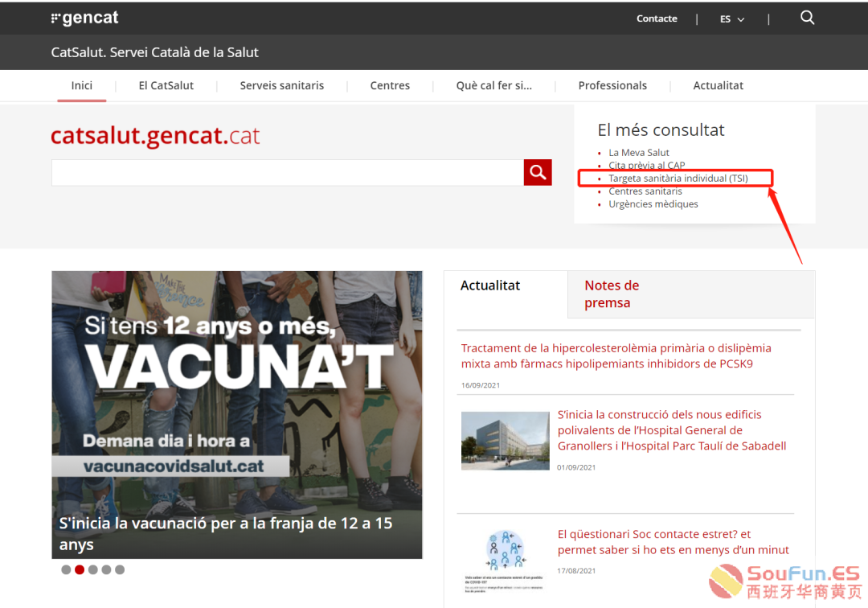Open the Actualitat menu item
Viewport: 868px width, 608px height.
click(718, 85)
